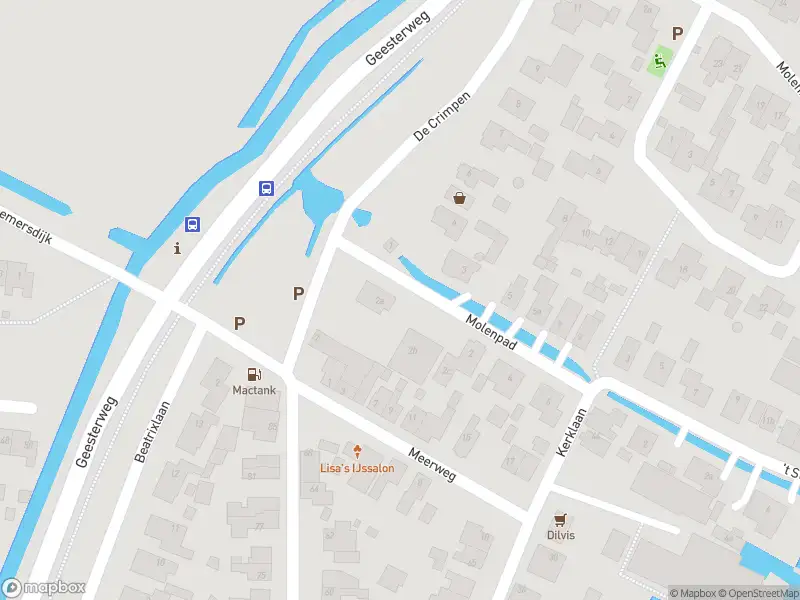This screenshot has height=600, width=800.
Task: Click the Mactank fuel station icon
Action: click(x=254, y=374)
